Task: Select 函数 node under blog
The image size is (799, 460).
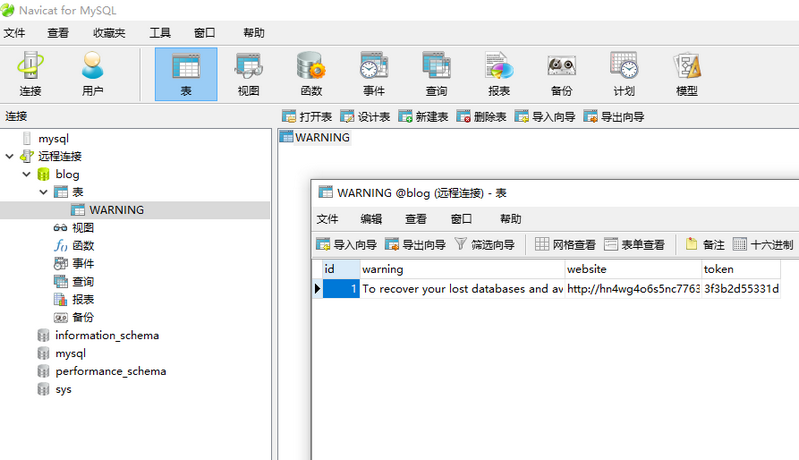Action: pyautogui.click(x=83, y=246)
